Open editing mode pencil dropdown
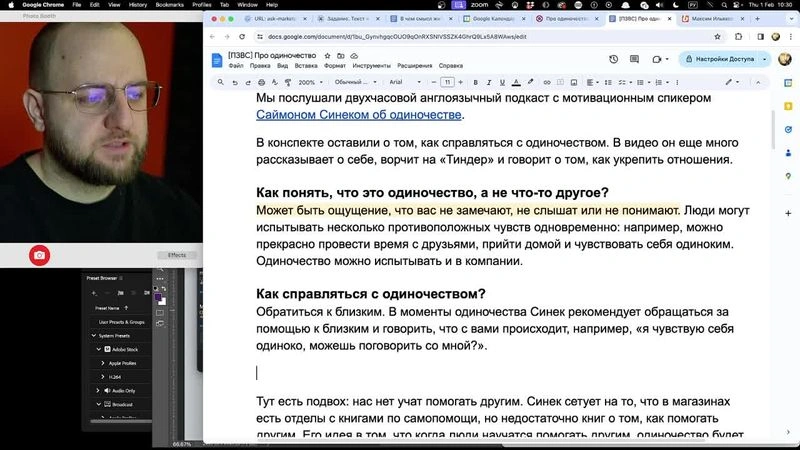This screenshot has height=450, width=800. point(732,82)
